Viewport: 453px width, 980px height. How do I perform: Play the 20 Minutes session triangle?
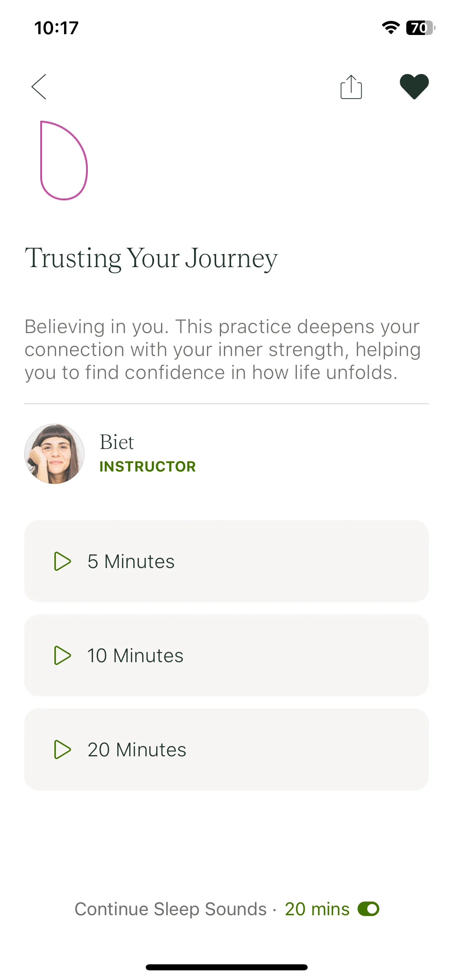(x=62, y=749)
